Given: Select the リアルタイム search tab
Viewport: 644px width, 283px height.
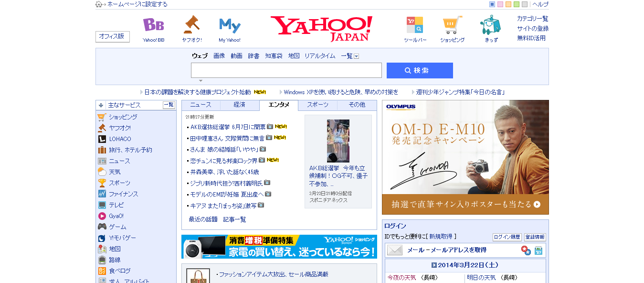Looking at the screenshot, I should click(320, 56).
